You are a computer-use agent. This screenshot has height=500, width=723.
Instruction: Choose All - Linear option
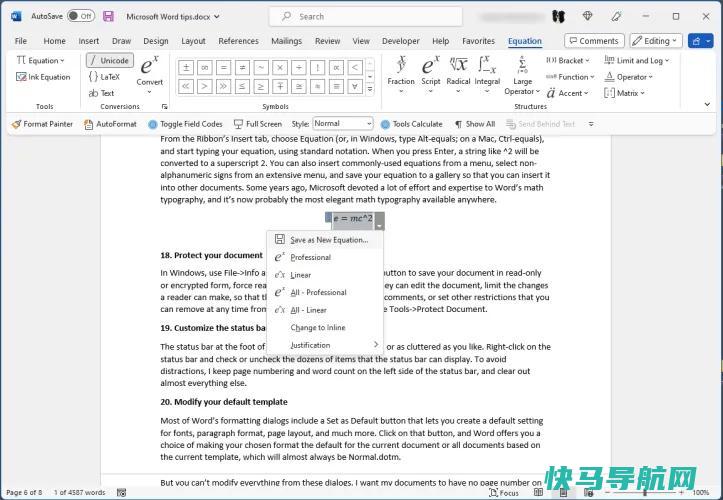325,310
